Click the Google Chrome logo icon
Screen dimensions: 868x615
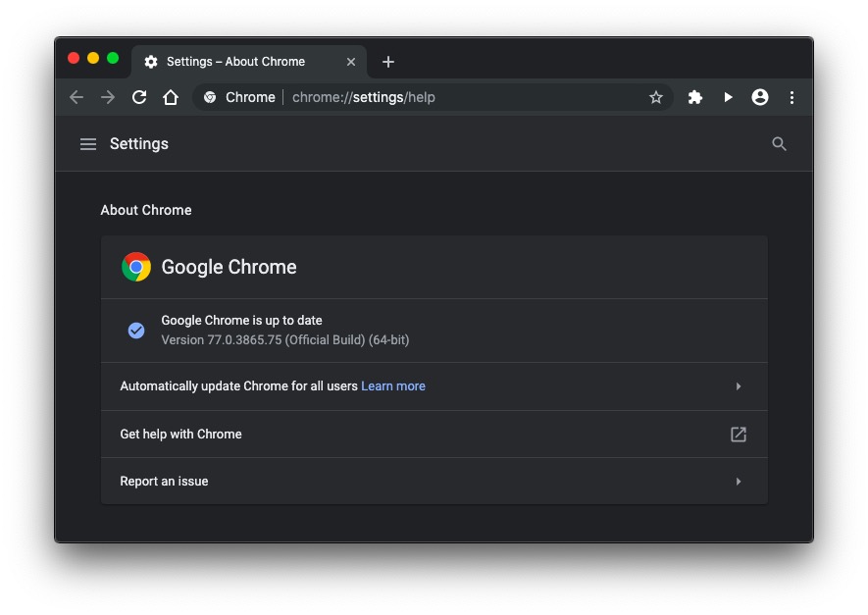[x=136, y=267]
